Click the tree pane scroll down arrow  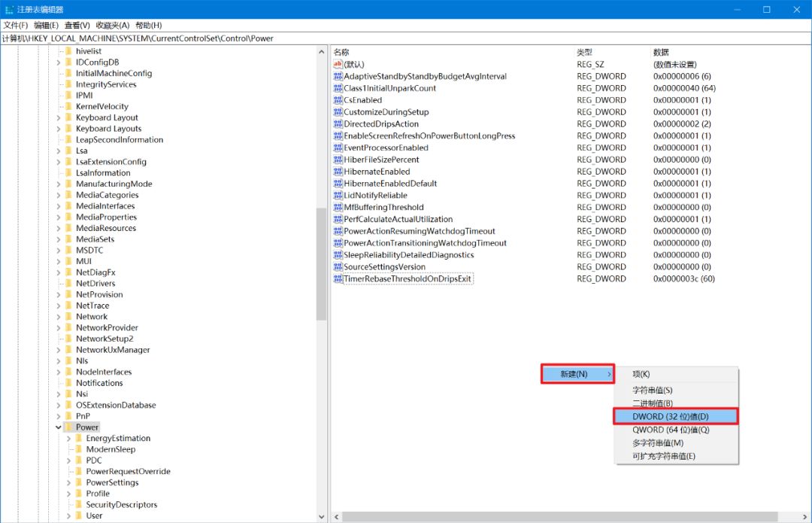click(322, 517)
